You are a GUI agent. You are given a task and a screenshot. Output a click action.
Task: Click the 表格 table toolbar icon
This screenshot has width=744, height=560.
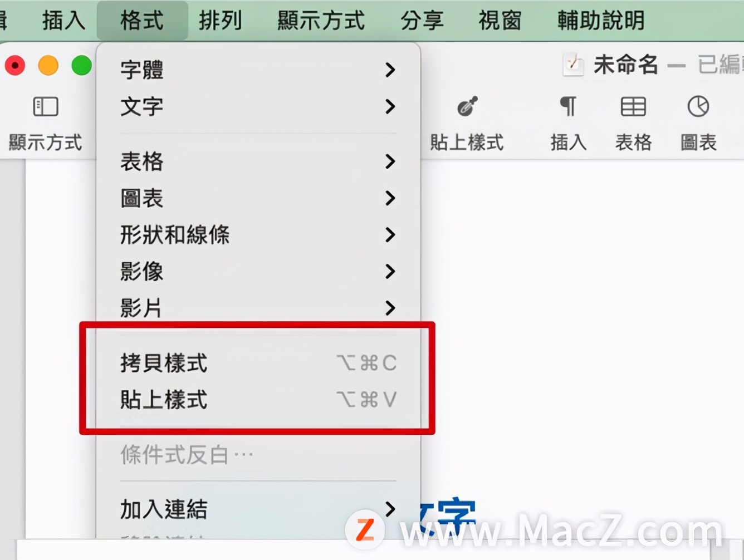tap(633, 106)
